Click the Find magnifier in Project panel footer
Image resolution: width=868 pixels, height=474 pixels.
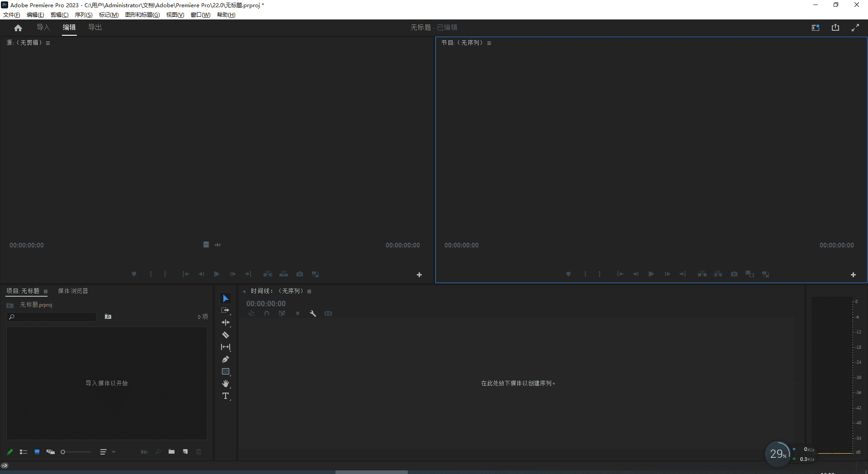[158, 451]
